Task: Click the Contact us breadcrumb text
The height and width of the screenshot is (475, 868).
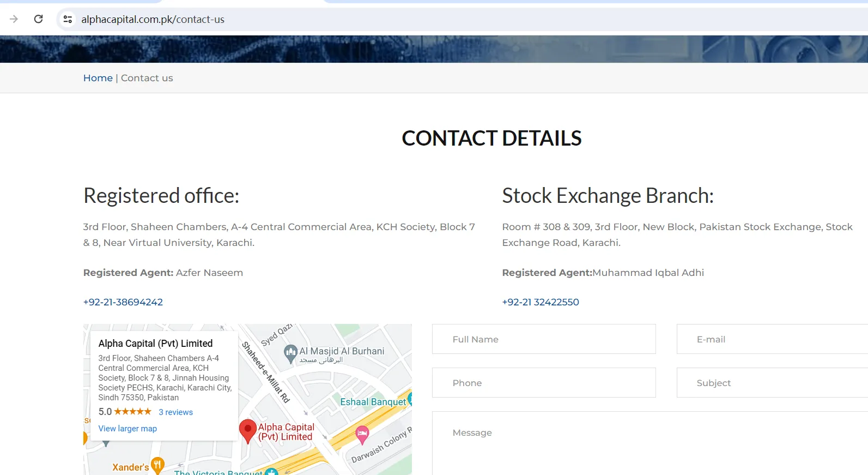Action: click(x=147, y=78)
